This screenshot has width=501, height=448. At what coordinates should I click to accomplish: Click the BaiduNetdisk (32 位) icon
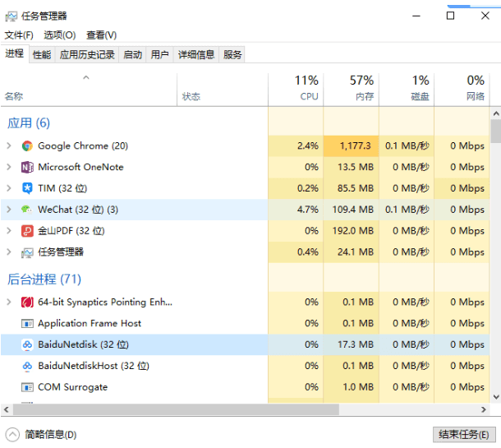[27, 344]
